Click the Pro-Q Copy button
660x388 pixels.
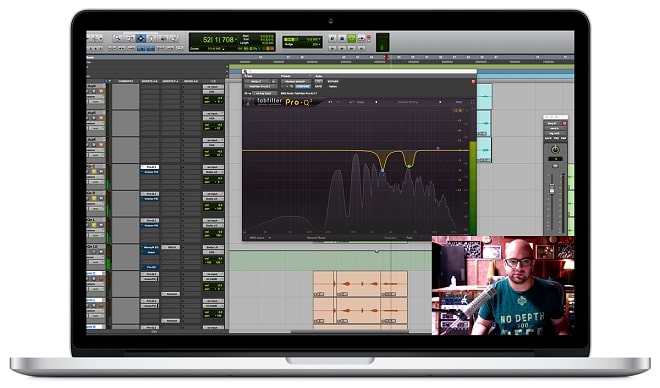click(360, 102)
